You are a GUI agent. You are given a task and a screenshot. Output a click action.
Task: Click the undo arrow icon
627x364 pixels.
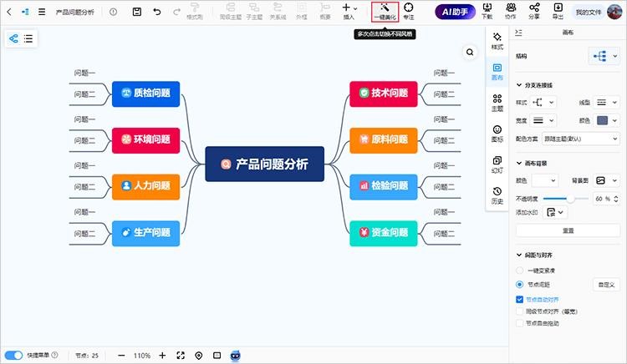click(156, 12)
